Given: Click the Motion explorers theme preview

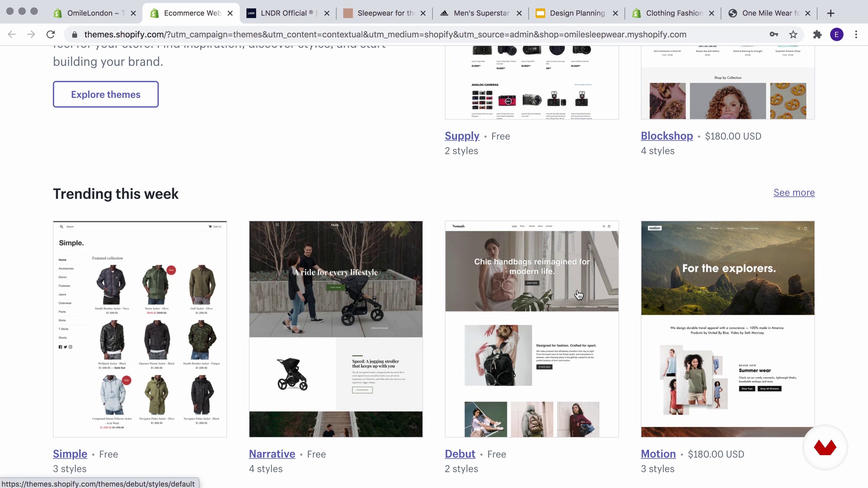Looking at the screenshot, I should 728,329.
